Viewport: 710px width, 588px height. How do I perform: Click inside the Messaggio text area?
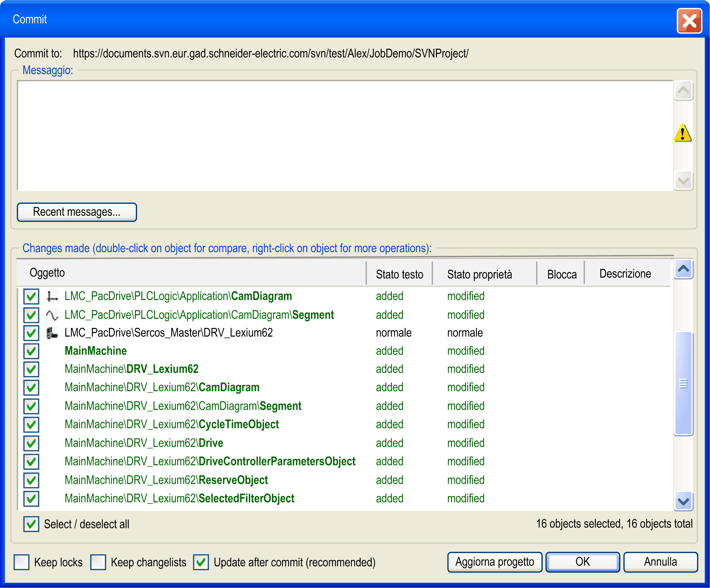tap(345, 135)
